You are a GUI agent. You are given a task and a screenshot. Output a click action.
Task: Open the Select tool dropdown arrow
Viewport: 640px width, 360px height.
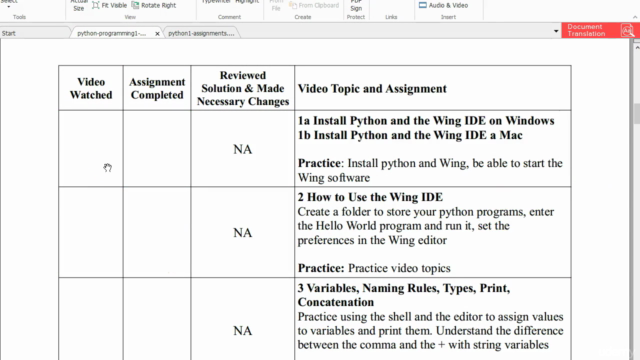click(x=9, y=7)
